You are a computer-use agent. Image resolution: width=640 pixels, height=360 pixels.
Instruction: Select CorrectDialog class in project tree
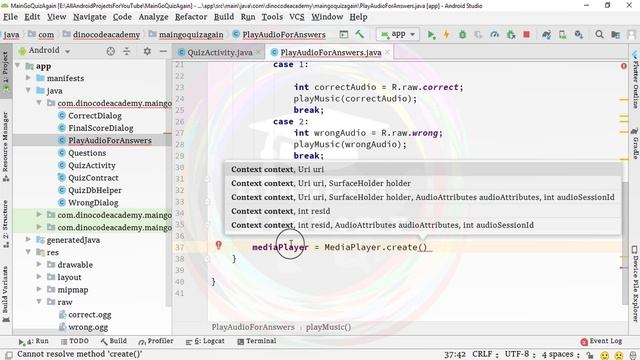tap(95, 116)
